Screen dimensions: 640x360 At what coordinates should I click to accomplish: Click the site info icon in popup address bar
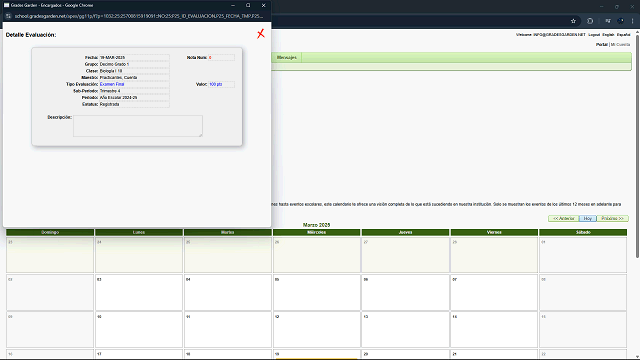tap(8, 16)
